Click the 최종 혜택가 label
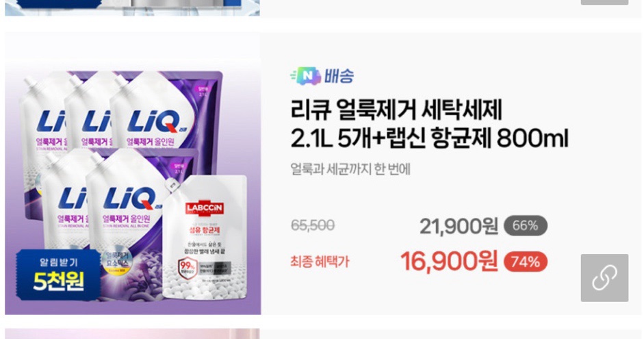Viewport: 644px width, 339px height. pos(320,262)
